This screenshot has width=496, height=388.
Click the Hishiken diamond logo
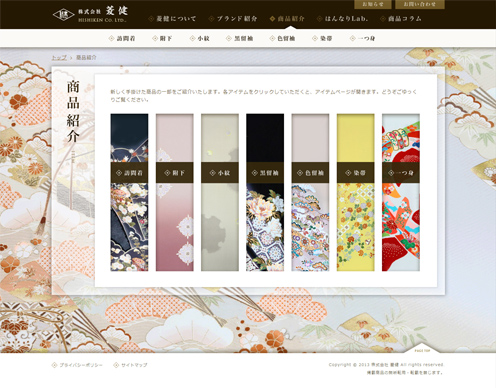pos(64,14)
